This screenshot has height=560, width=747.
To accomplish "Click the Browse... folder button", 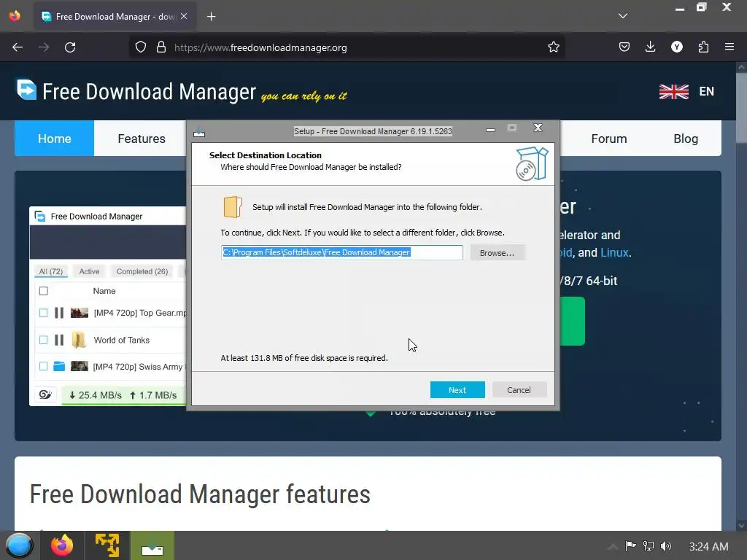I will coord(497,253).
